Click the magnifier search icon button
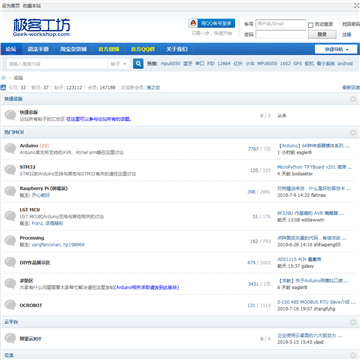The height and width of the screenshot is (360, 360). (138, 63)
